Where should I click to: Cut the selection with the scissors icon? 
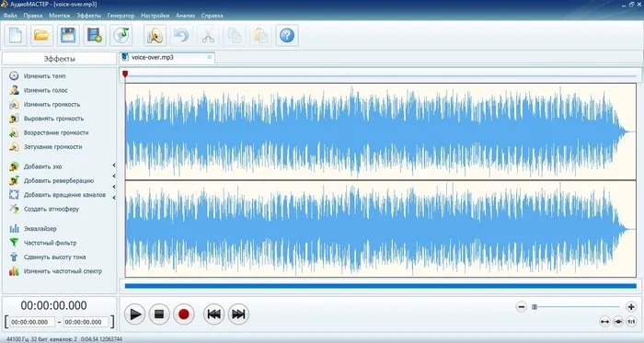[208, 35]
